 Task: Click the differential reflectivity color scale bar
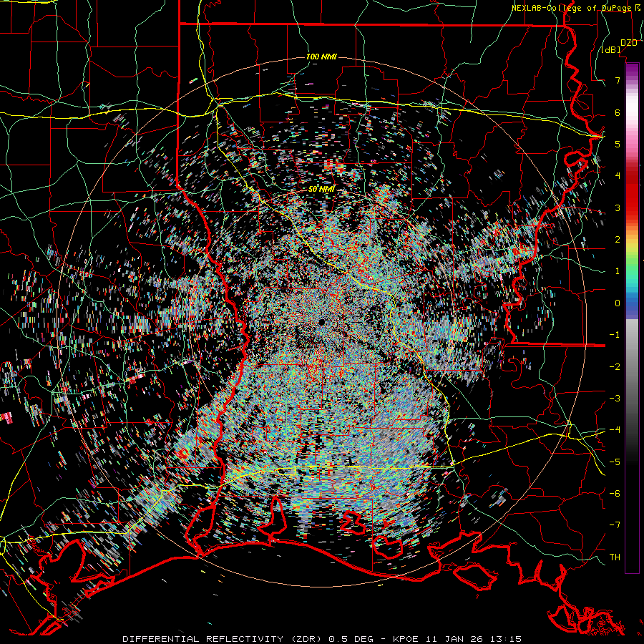pos(632,318)
